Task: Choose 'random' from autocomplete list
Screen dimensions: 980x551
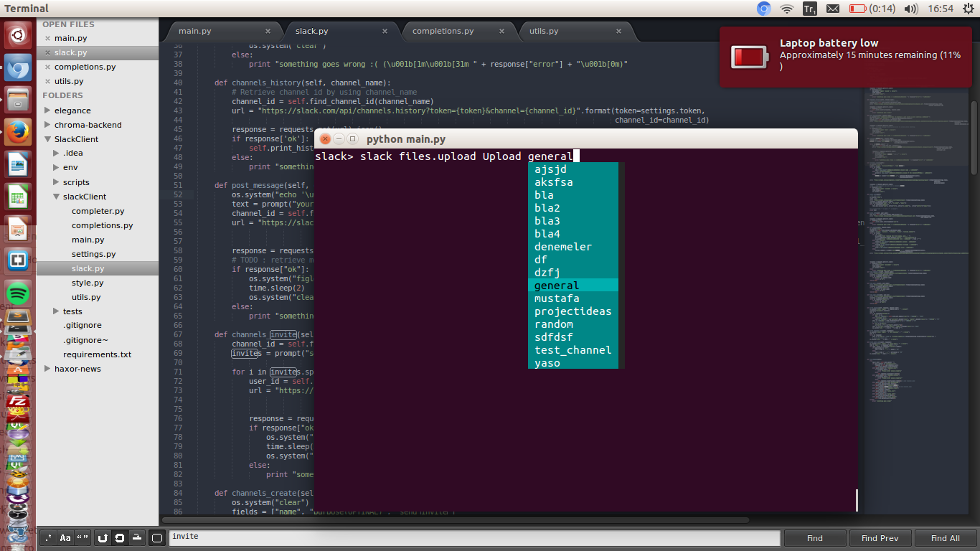Action: pos(573,324)
